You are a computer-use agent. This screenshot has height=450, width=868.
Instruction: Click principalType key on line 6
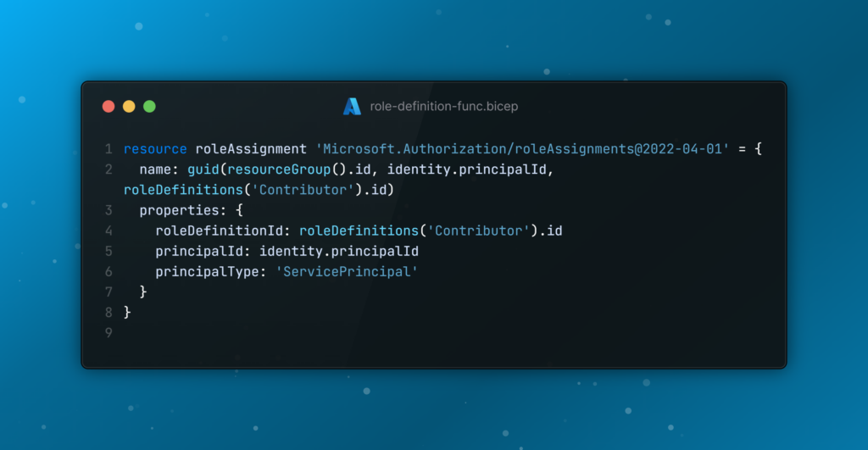point(207,272)
